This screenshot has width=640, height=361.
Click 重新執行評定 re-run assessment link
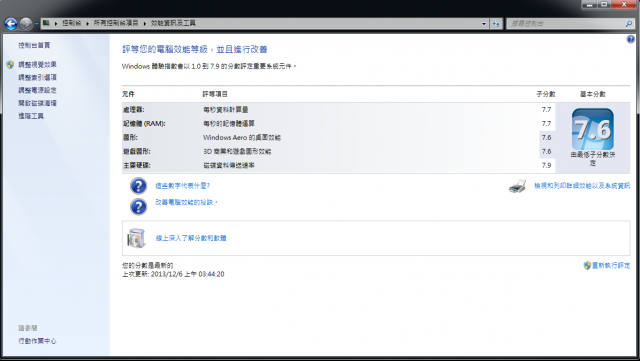coord(611,265)
